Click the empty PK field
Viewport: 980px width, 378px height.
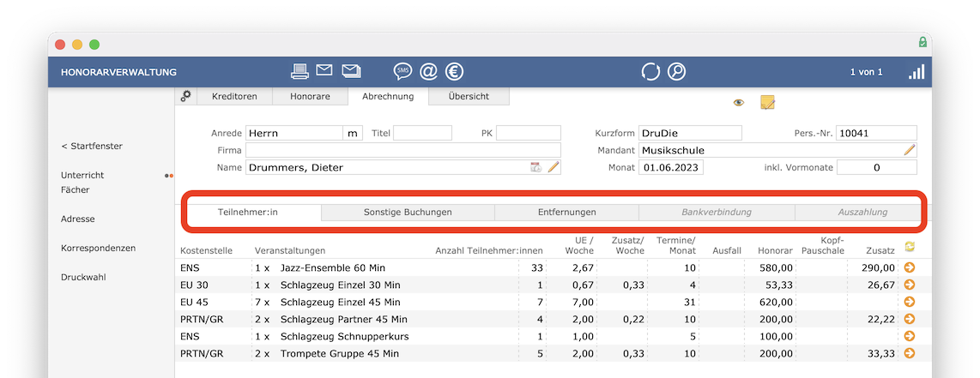(x=529, y=133)
